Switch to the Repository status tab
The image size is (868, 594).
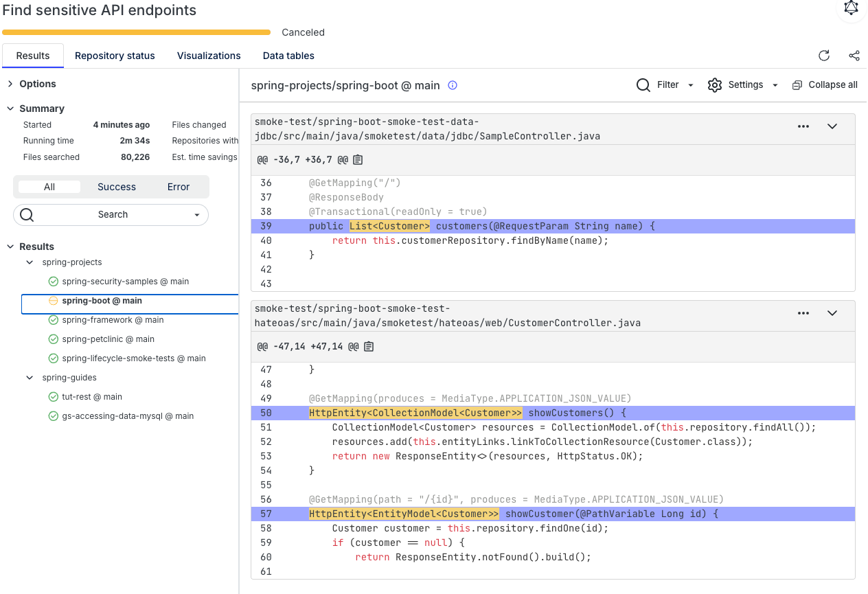tap(115, 56)
